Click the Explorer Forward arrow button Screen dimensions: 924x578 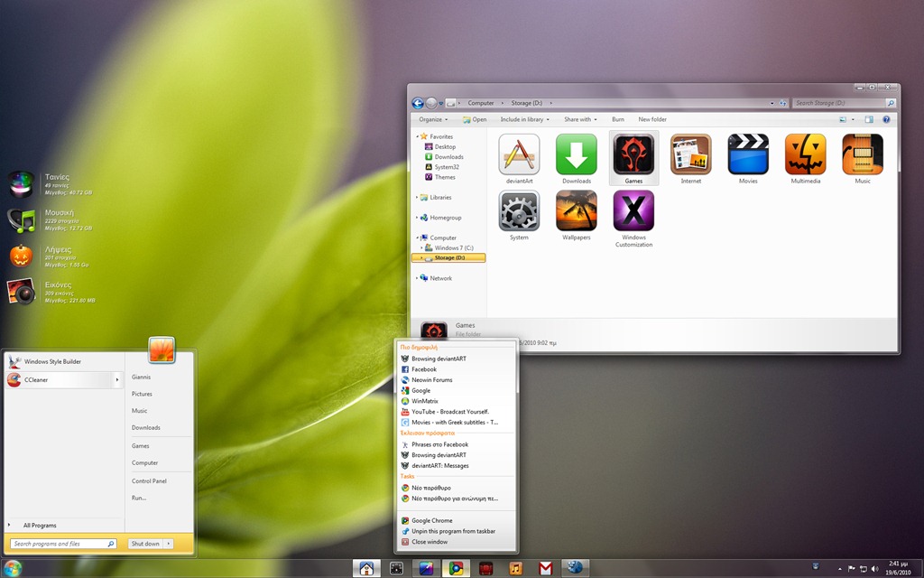[x=431, y=103]
